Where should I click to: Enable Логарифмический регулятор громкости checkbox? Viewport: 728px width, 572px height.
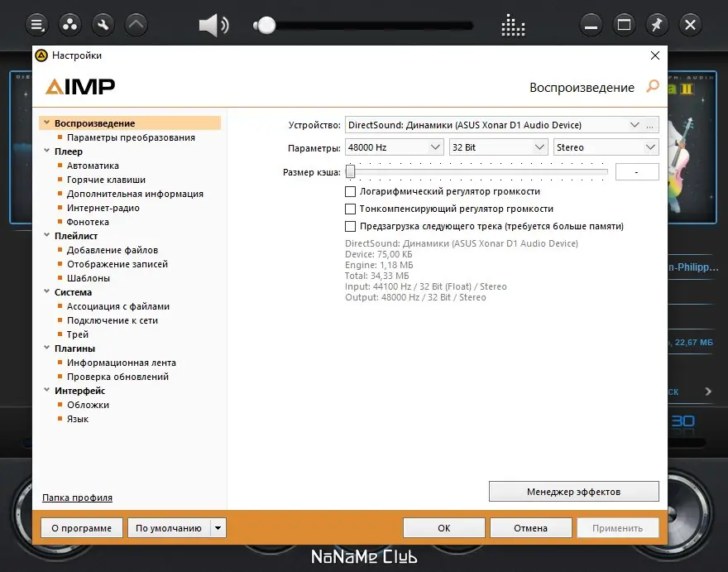pos(351,191)
